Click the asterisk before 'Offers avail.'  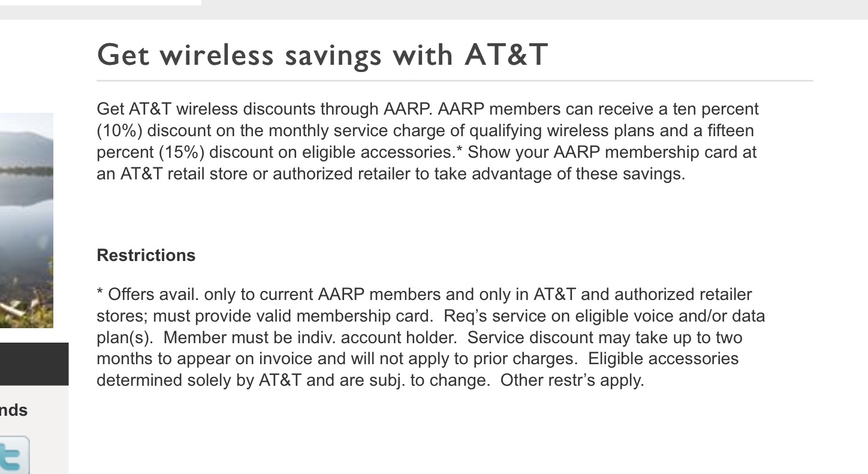pyautogui.click(x=100, y=294)
